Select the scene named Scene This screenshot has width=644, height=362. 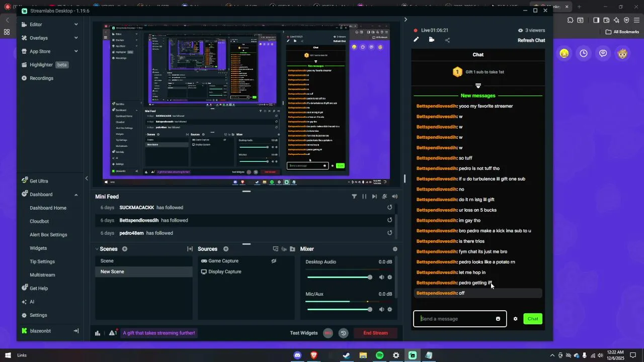pyautogui.click(x=144, y=261)
